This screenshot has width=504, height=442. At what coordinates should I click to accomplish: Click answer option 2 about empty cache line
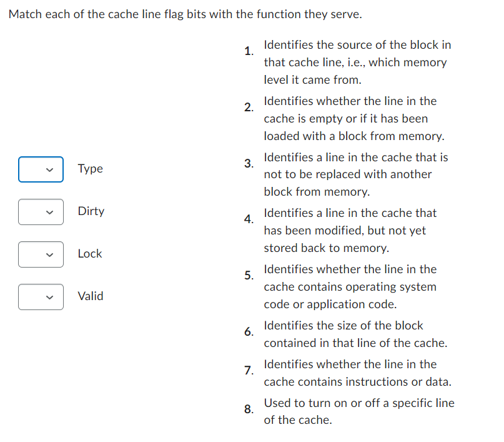pyautogui.click(x=357, y=118)
